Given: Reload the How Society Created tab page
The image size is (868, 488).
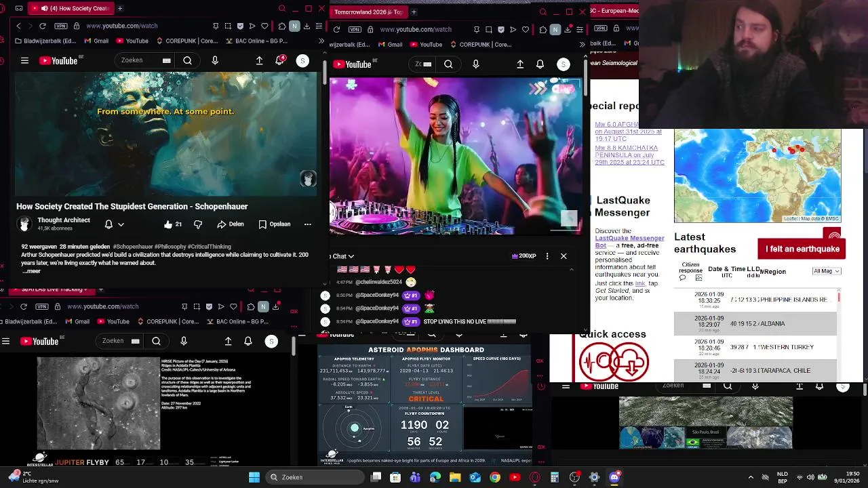Looking at the screenshot, I should click(x=42, y=26).
